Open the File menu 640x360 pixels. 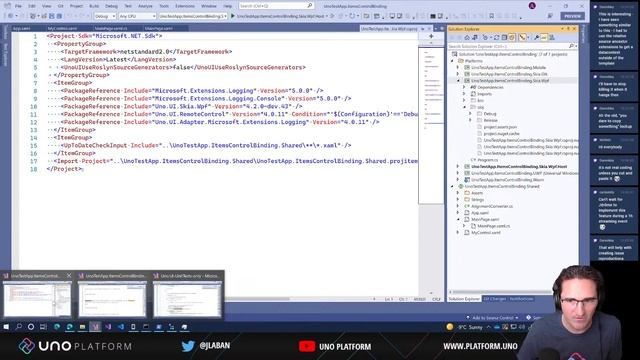point(18,6)
